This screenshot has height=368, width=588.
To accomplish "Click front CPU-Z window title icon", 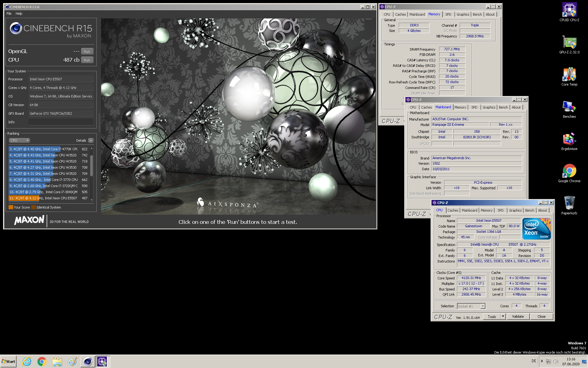I will coord(434,203).
